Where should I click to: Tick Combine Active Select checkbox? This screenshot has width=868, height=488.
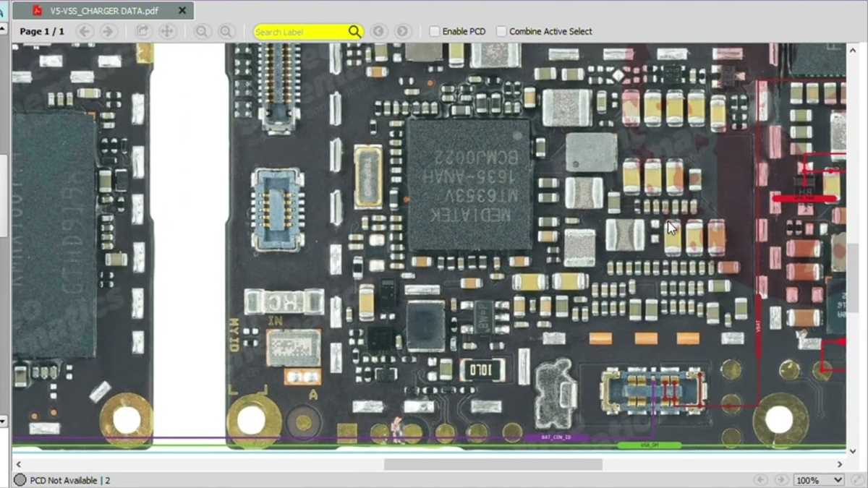coord(501,31)
